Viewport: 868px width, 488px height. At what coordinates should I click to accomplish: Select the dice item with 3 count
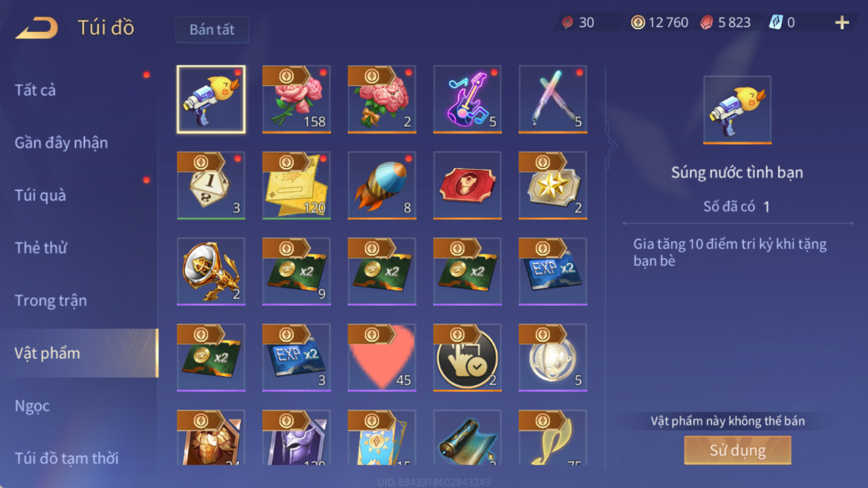[x=211, y=186]
